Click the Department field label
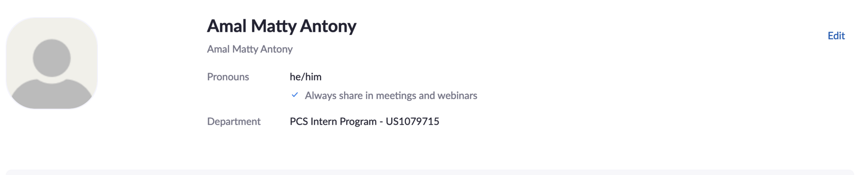This screenshot has height=175, width=868. (234, 121)
